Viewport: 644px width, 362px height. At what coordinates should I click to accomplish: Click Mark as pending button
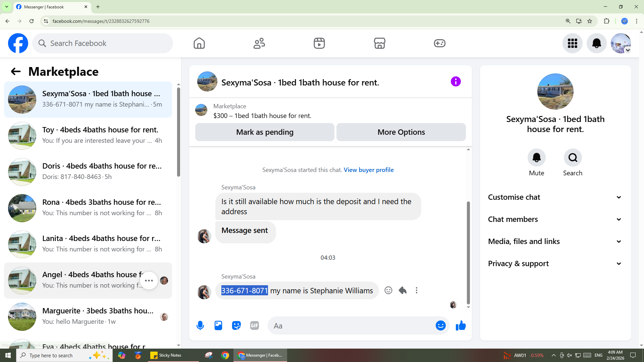(x=265, y=132)
